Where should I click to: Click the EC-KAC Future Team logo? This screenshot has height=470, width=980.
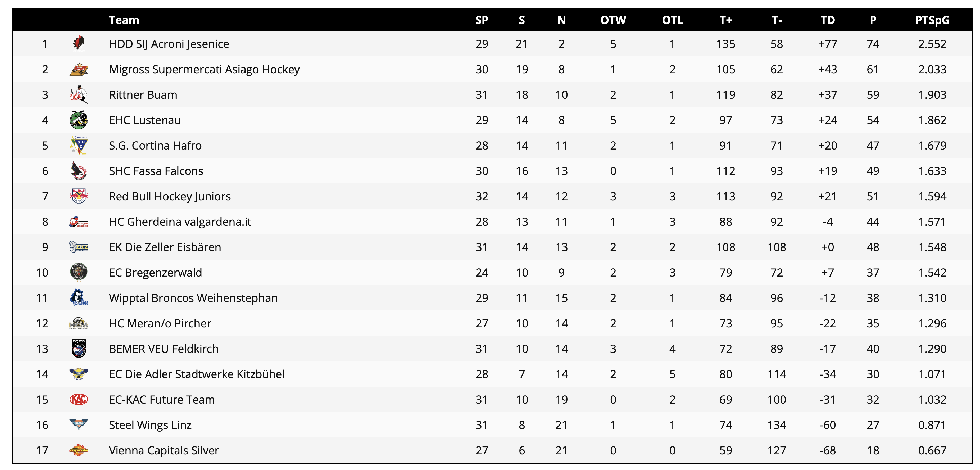pos(79,400)
